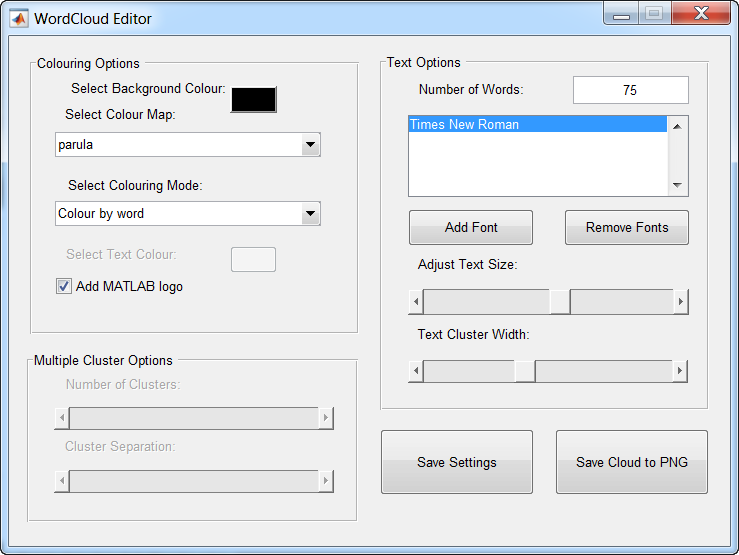Click the MATLAB logo icon in title bar
The height and width of the screenshot is (555, 739).
click(x=18, y=18)
